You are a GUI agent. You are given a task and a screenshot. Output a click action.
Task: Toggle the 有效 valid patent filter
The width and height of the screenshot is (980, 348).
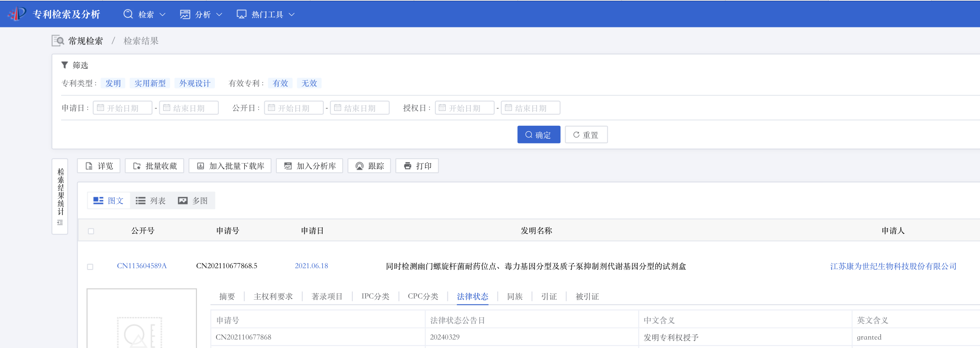[x=280, y=83]
